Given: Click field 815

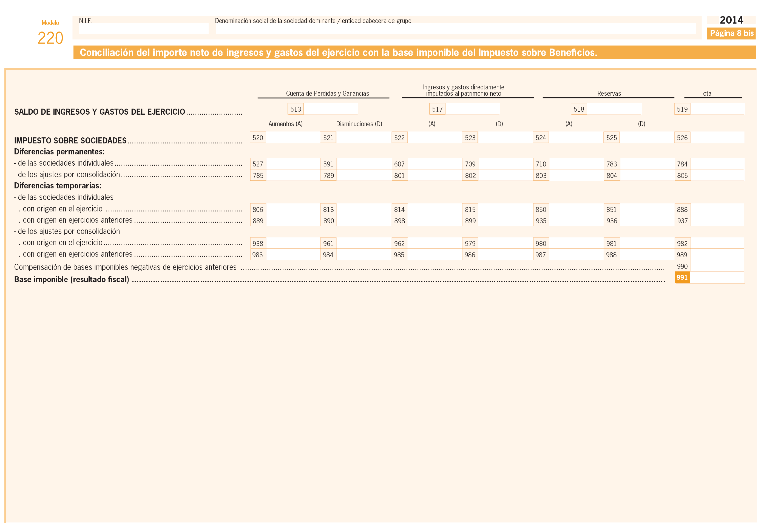Looking at the screenshot, I should 506,210.
